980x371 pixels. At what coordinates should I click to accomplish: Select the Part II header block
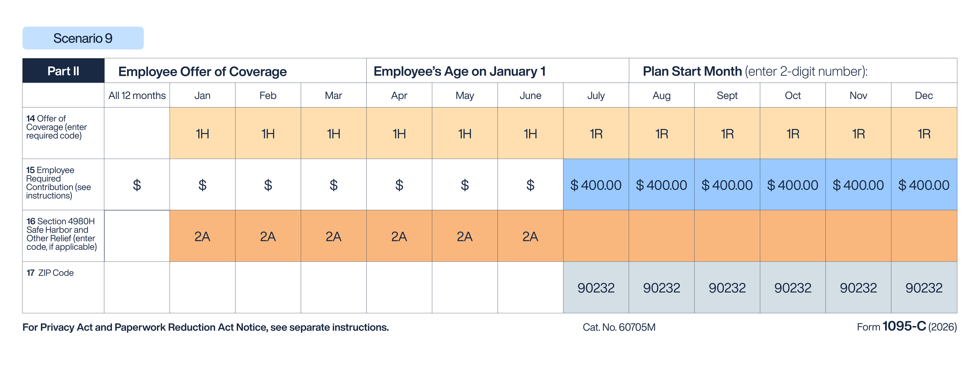pos(63,71)
